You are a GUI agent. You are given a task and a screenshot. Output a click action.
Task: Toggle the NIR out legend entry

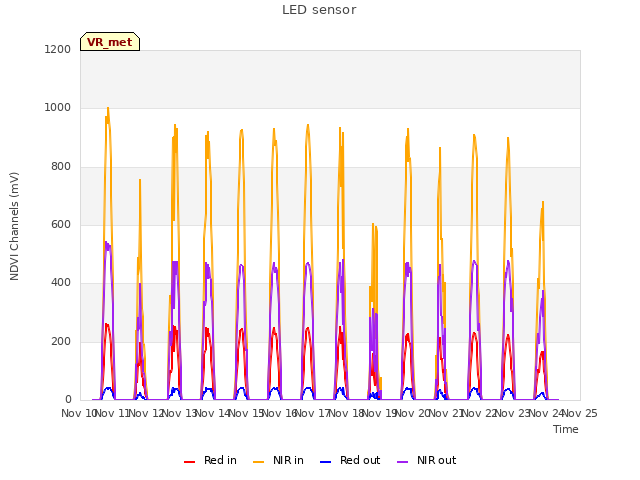(427, 460)
